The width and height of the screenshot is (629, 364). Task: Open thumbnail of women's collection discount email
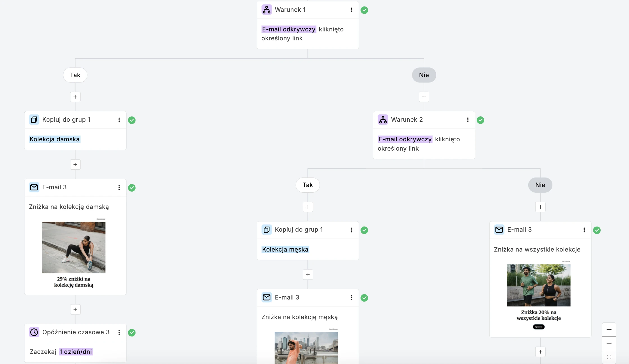coord(74,247)
